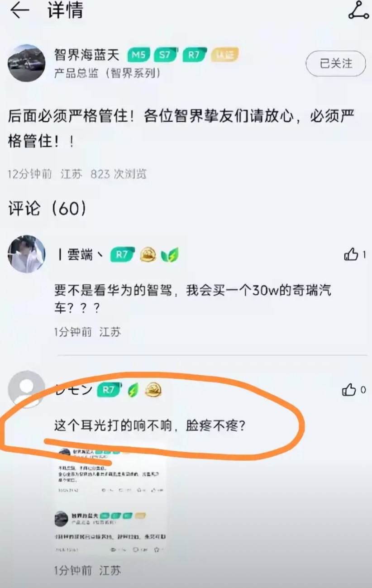Open 智界海蓝天's profile avatar
Screen dimensions: 372x588
click(27, 63)
